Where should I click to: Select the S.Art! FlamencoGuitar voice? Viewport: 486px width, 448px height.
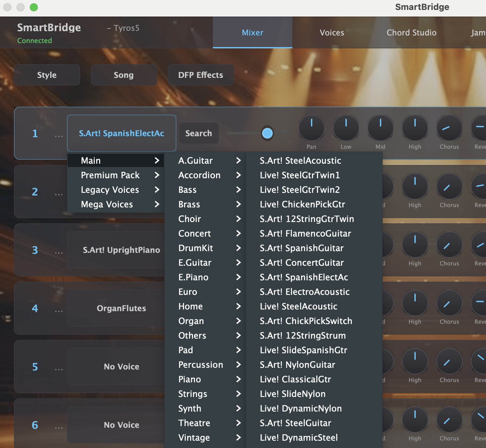click(x=305, y=233)
